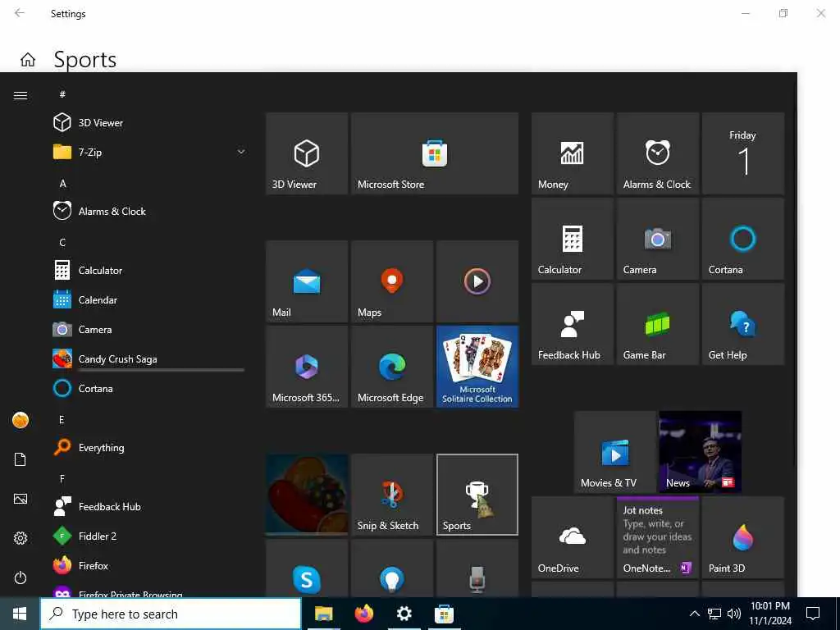This screenshot has width=840, height=630.
Task: Click the Windows Start button
Action: coord(20,614)
